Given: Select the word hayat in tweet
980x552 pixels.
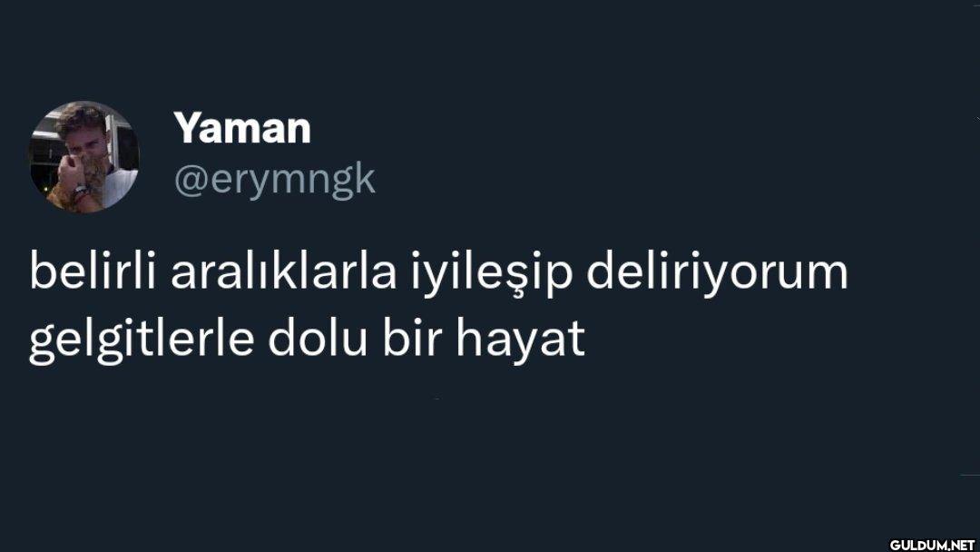Looking at the screenshot, I should [x=521, y=342].
